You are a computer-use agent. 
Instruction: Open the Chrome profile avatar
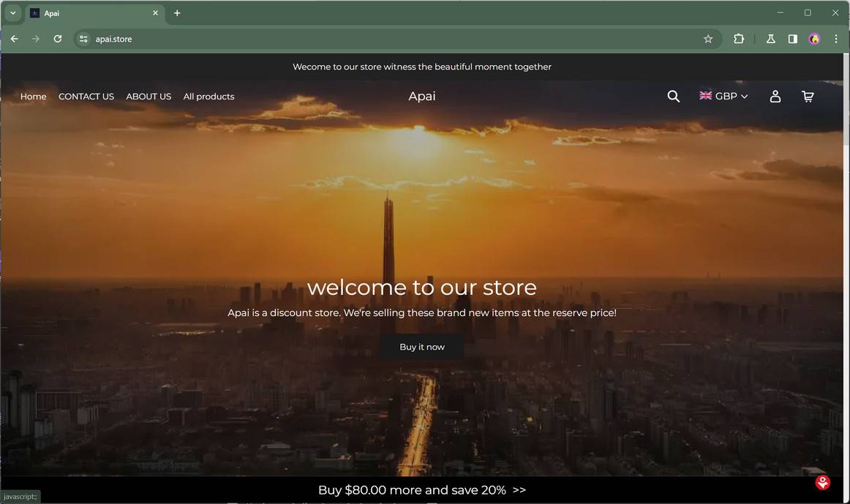tap(814, 39)
